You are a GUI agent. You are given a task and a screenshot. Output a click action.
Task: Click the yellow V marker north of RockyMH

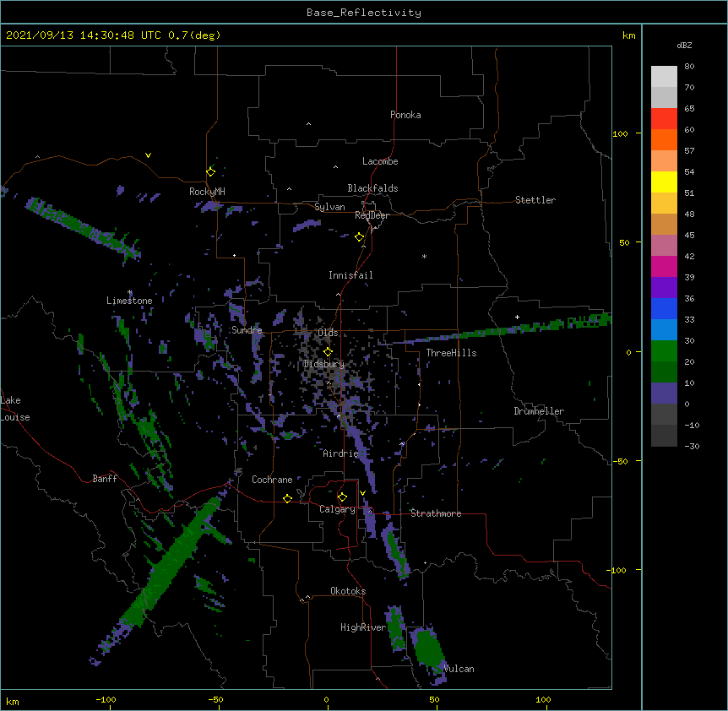148,155
